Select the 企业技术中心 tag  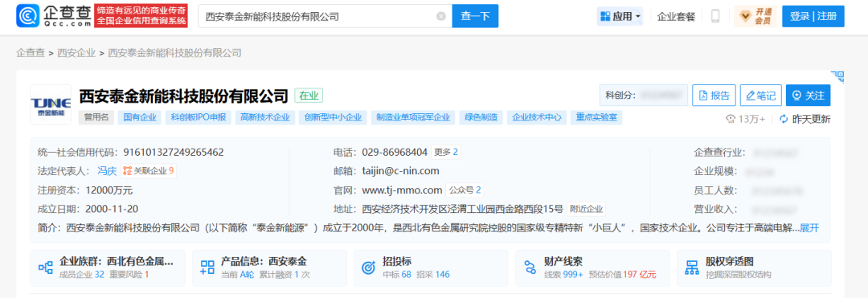click(x=536, y=117)
